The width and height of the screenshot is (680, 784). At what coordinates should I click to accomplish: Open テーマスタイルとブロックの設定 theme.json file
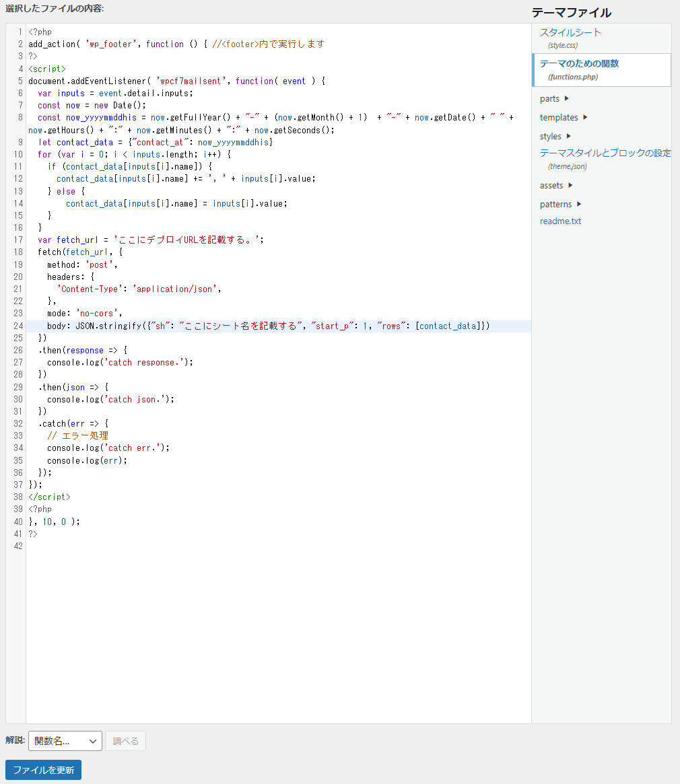click(605, 153)
